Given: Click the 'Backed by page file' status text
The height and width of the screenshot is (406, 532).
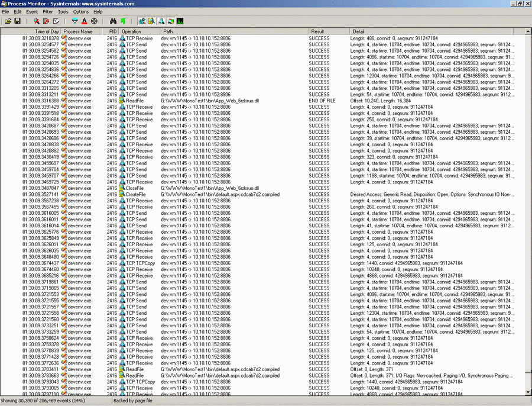Looking at the screenshot, I should 132,401.
